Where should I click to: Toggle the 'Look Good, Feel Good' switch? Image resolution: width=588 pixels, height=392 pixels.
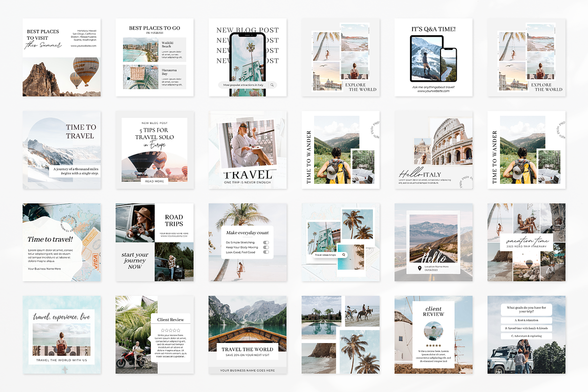[266, 252]
